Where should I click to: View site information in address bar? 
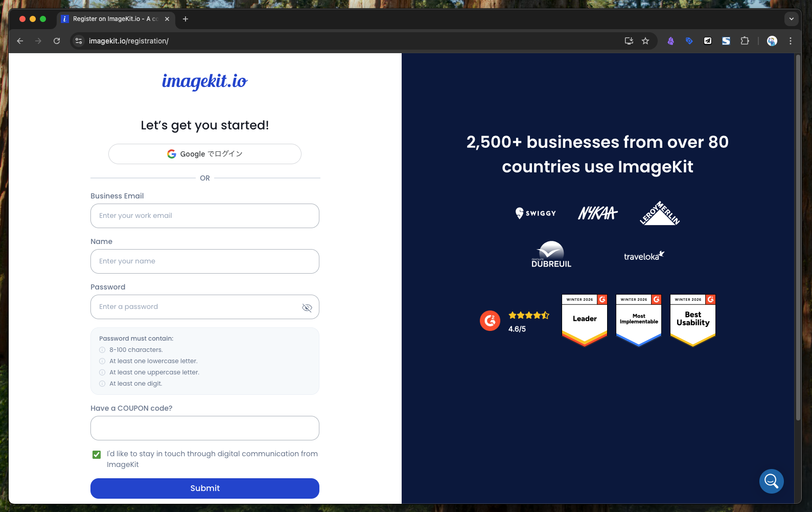[79, 41]
